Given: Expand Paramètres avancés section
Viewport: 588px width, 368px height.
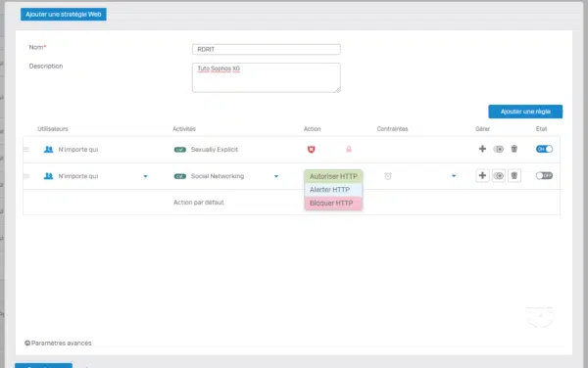Looking at the screenshot, I should point(58,343).
